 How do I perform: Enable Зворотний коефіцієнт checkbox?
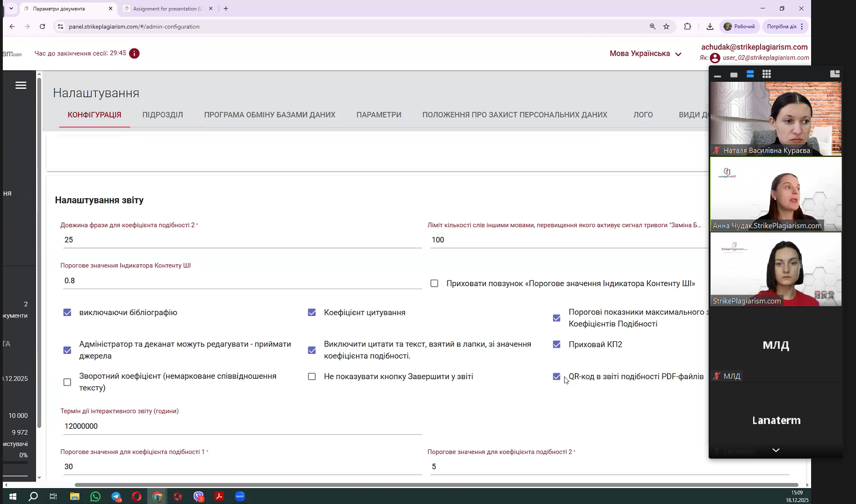[67, 382]
